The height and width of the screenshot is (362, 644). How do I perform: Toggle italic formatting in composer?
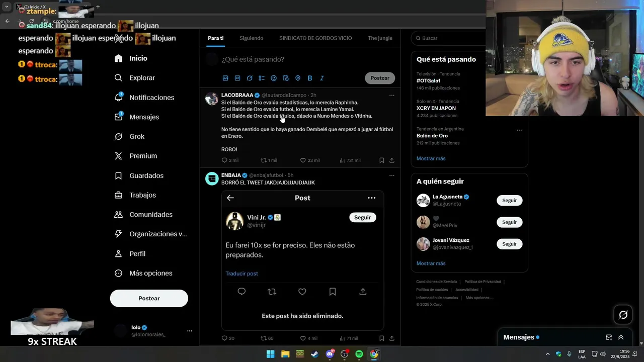point(322,78)
